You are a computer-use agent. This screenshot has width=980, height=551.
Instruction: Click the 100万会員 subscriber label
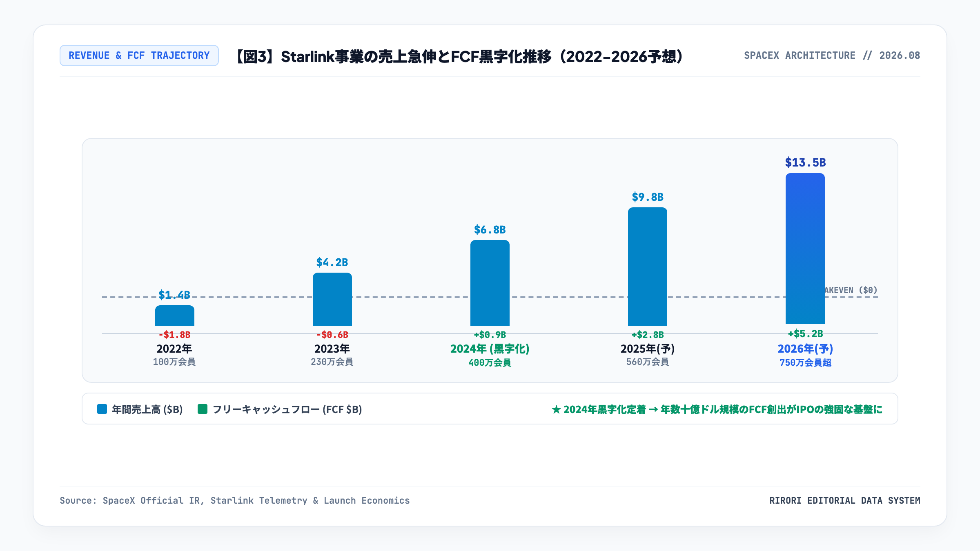pos(174,362)
